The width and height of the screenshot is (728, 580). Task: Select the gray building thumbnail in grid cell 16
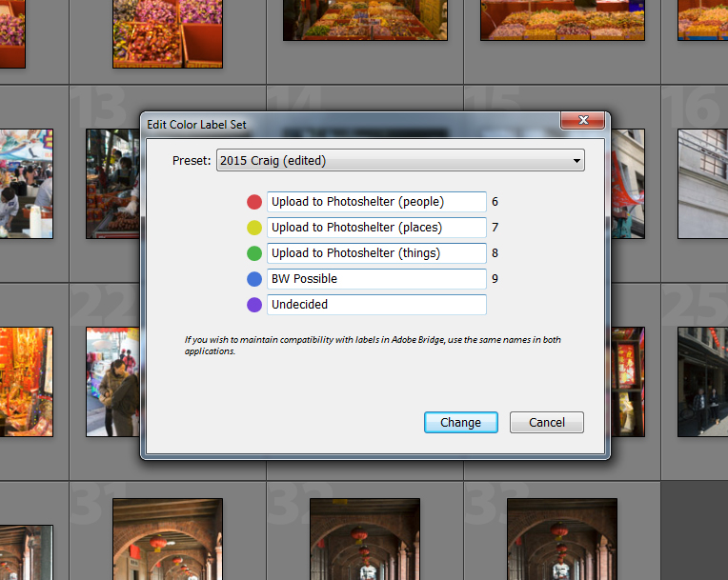point(703,184)
